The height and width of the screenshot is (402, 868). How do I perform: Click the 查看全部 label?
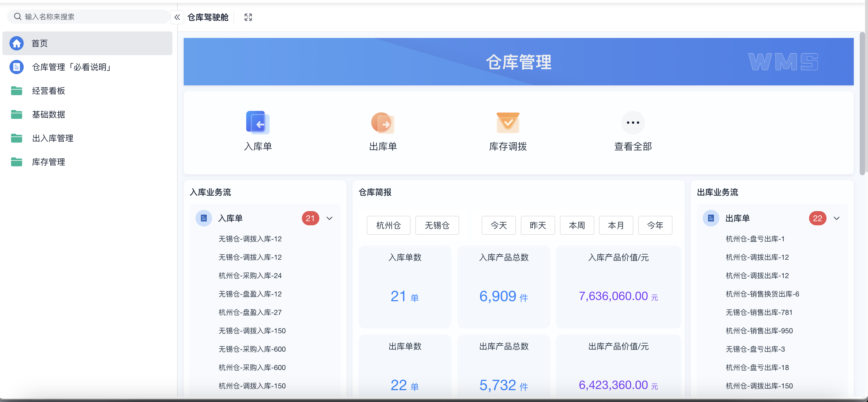coord(633,146)
